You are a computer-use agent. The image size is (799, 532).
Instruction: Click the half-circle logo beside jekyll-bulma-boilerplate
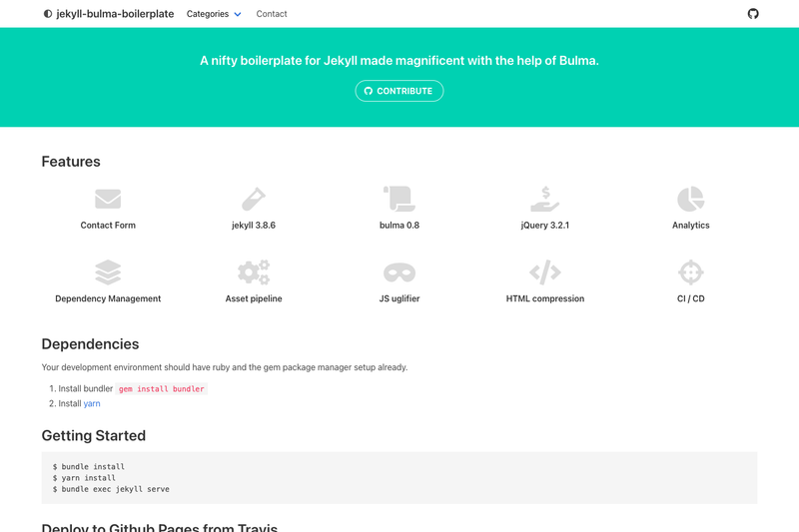pos(47,14)
